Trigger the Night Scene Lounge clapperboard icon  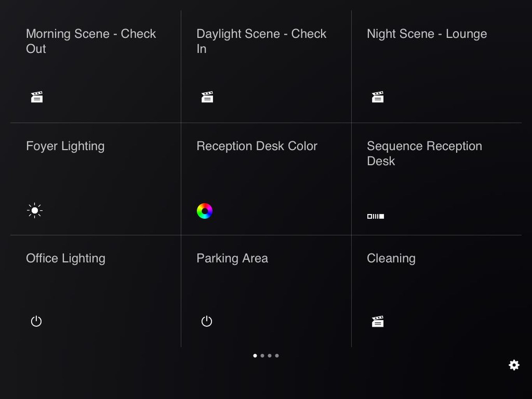(377, 97)
